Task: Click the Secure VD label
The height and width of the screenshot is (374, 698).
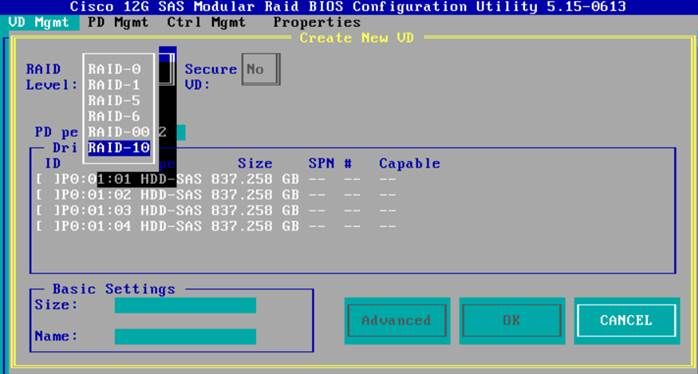Action: pyautogui.click(x=211, y=77)
